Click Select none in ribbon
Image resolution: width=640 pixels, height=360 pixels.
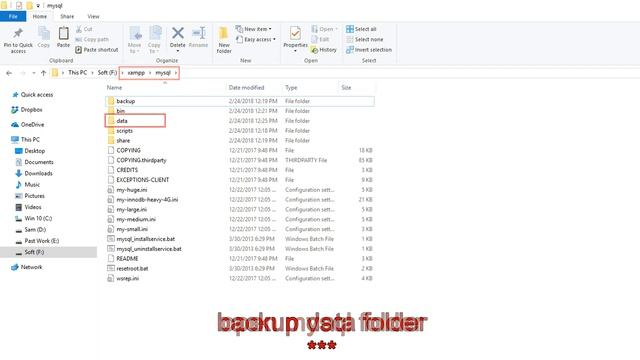tap(364, 40)
